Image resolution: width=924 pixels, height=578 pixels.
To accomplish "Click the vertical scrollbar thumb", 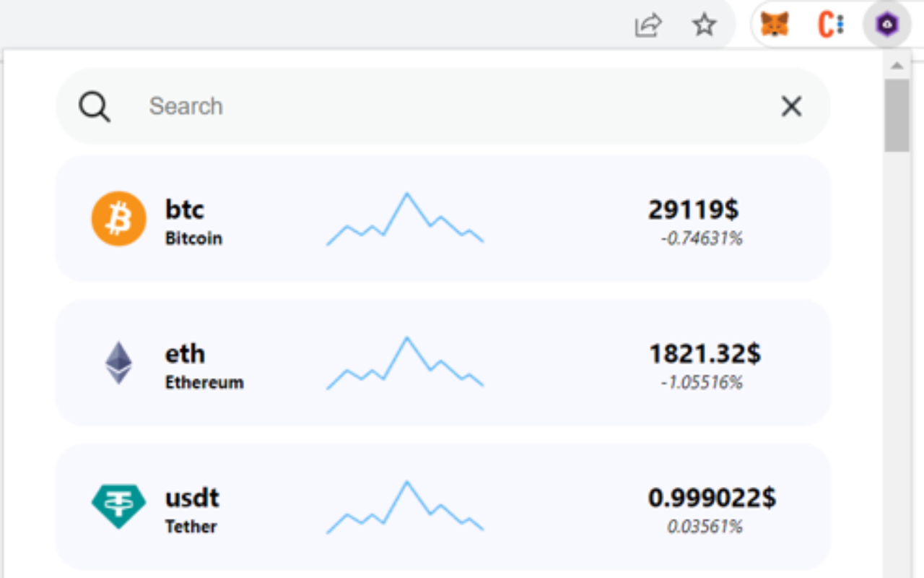I will [x=897, y=116].
